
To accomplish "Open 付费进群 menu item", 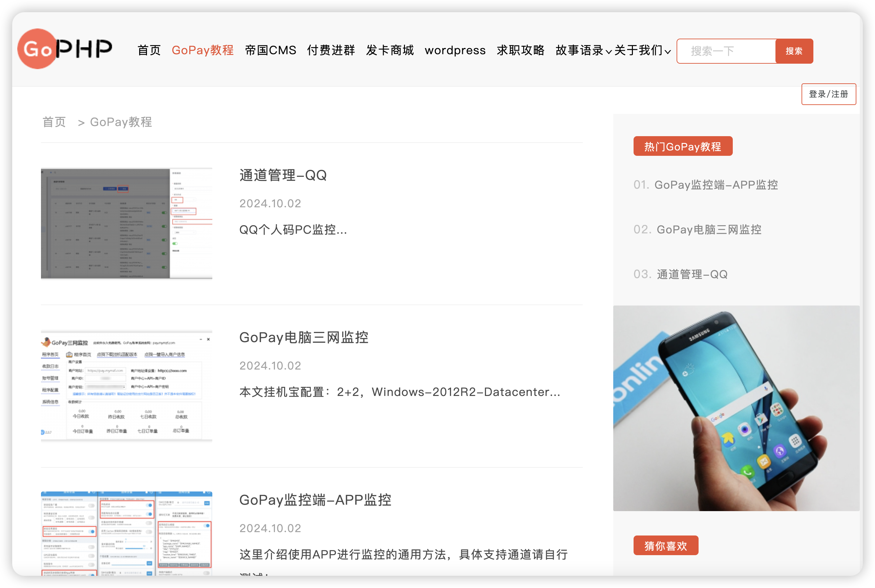I will tap(330, 50).
